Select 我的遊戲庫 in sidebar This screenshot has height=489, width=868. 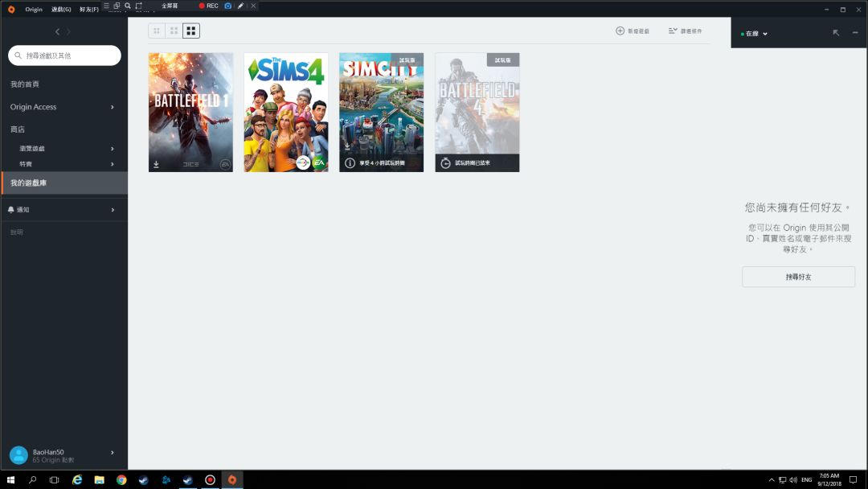(x=63, y=183)
